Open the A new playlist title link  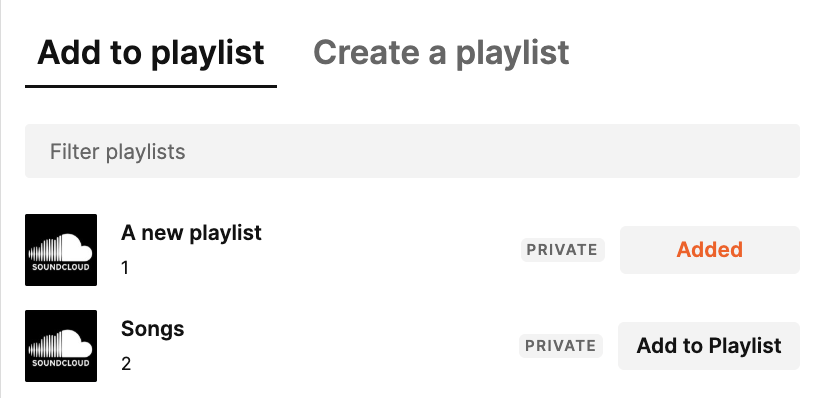(x=191, y=233)
